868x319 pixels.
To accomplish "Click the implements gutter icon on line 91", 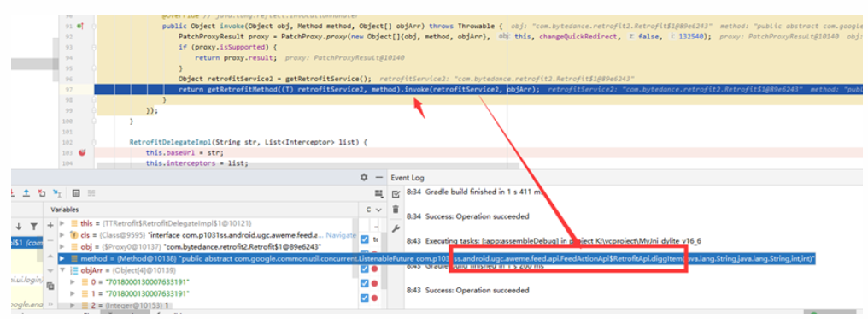I will point(80,26).
